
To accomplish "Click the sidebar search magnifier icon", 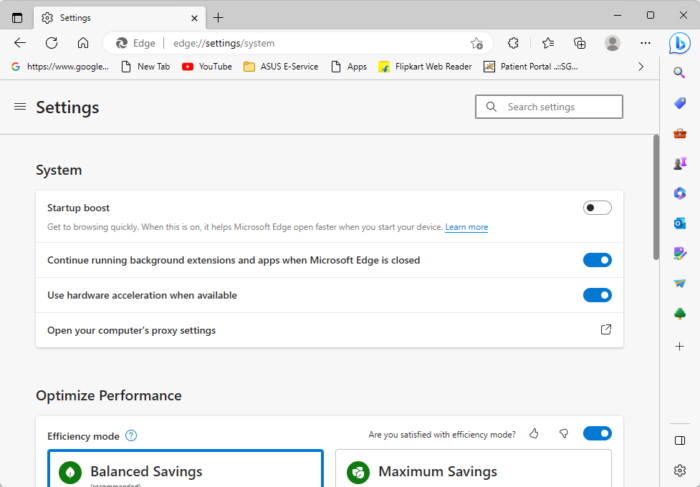I will coord(680,73).
